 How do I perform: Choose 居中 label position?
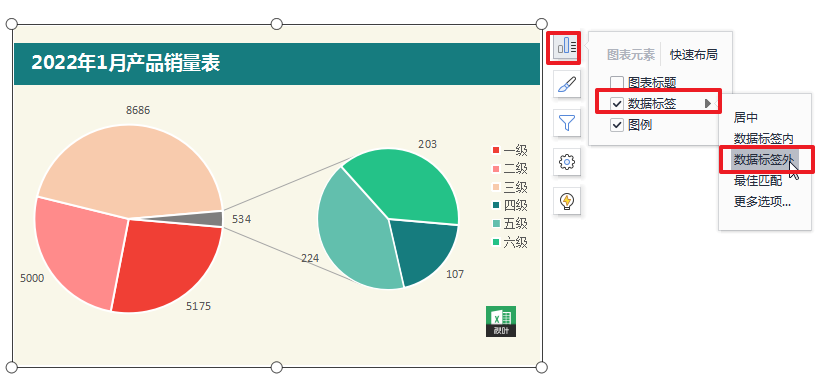coord(746,118)
